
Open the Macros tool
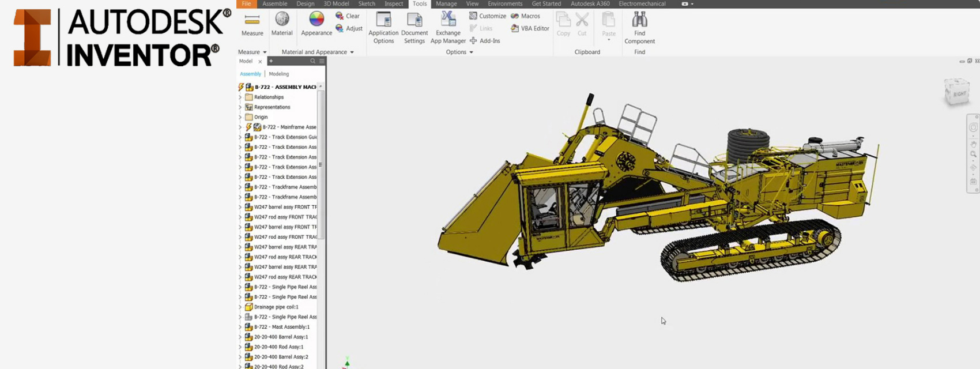(x=525, y=16)
